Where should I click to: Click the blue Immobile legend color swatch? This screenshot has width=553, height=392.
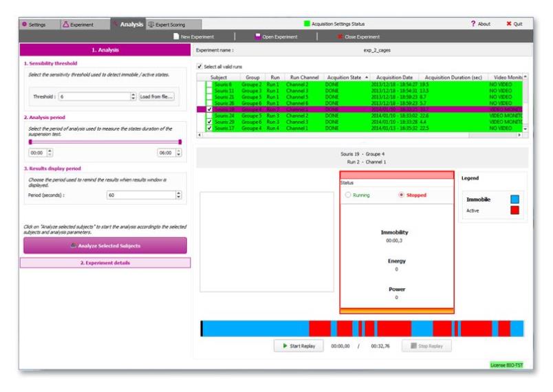pos(514,199)
